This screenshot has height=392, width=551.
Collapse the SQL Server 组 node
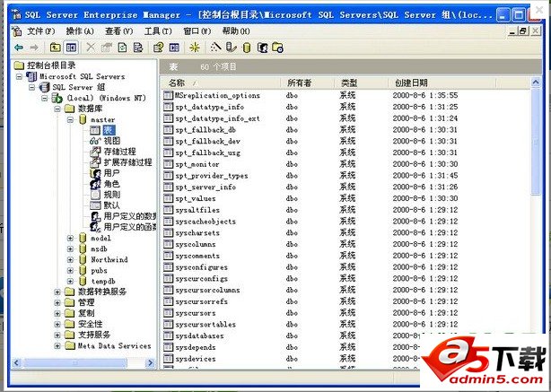pos(32,87)
